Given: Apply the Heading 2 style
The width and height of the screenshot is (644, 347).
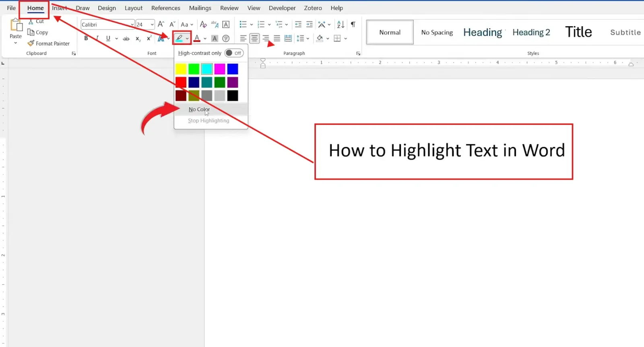Looking at the screenshot, I should [531, 32].
